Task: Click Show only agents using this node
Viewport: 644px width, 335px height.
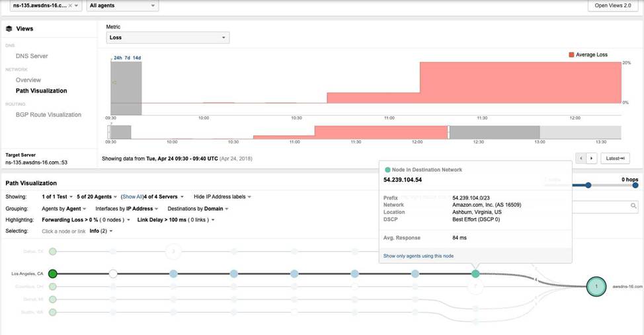Action: pyautogui.click(x=418, y=256)
